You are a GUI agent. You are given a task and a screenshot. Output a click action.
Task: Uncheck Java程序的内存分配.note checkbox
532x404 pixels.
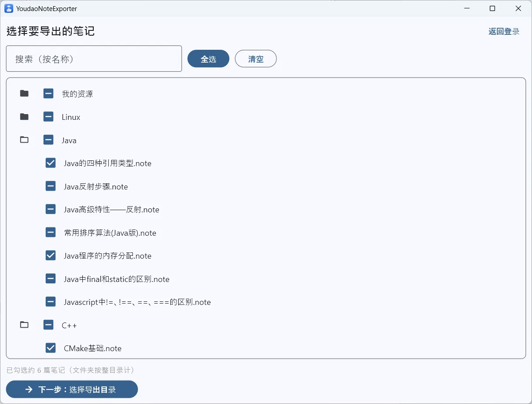point(51,256)
